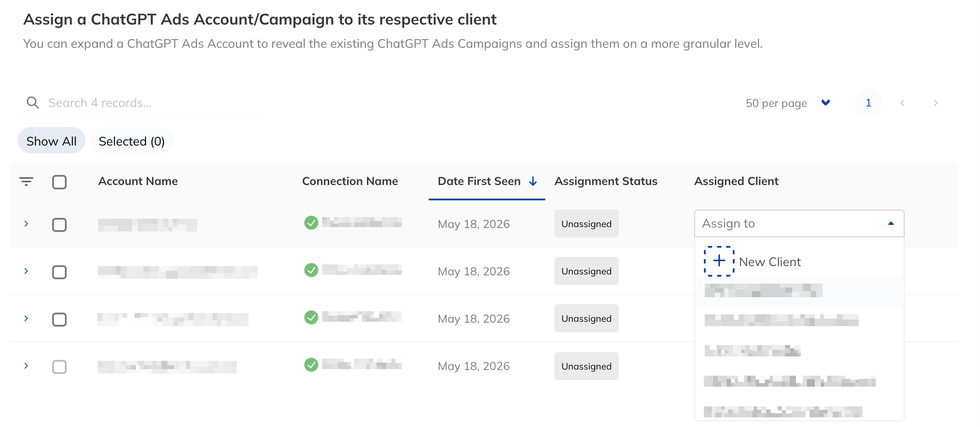
Task: Go to page 1
Action: (x=868, y=103)
